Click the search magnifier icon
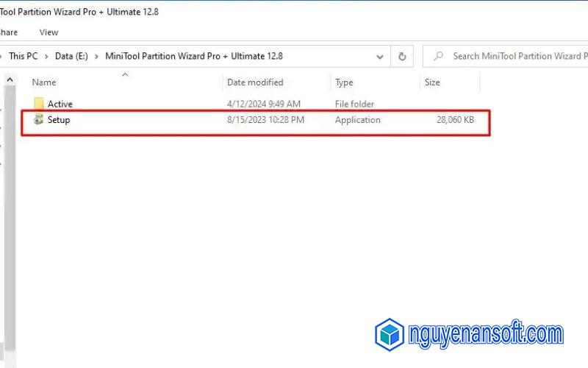Viewport: 588px width, 368px height. click(x=438, y=57)
